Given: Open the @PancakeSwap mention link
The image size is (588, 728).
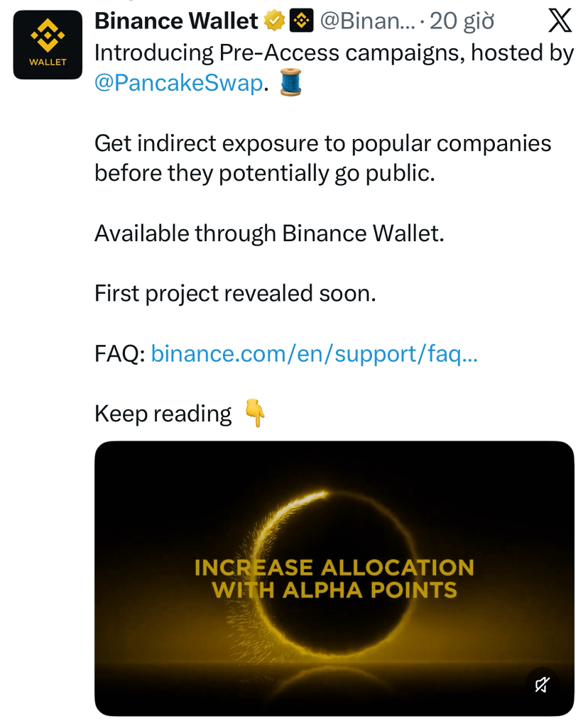Looking at the screenshot, I should (179, 83).
